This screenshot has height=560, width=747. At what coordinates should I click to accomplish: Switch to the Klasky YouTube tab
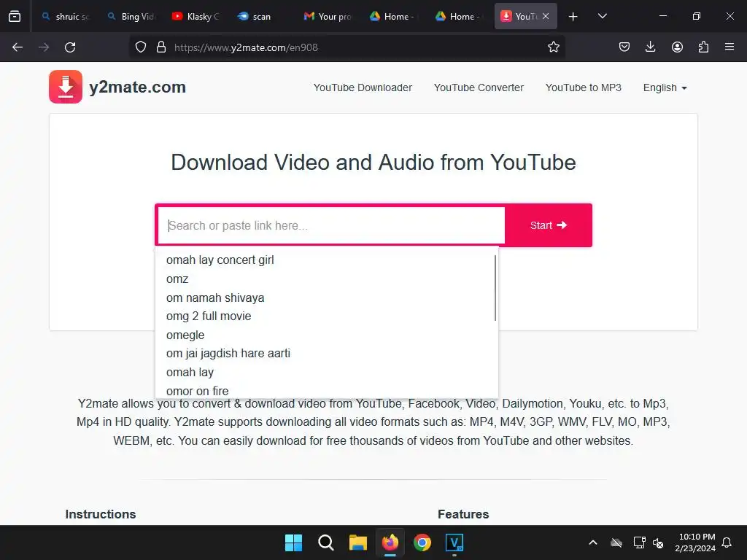tap(197, 16)
